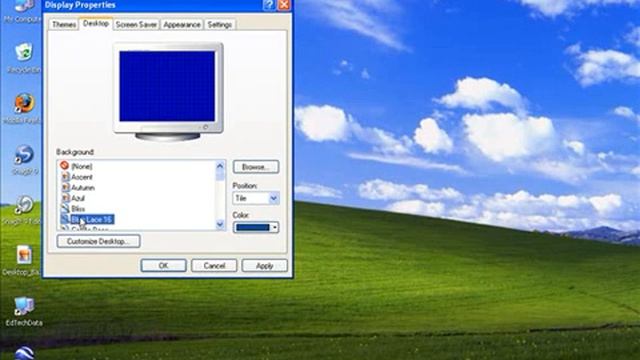Switch to the Themes tab

pos(64,24)
